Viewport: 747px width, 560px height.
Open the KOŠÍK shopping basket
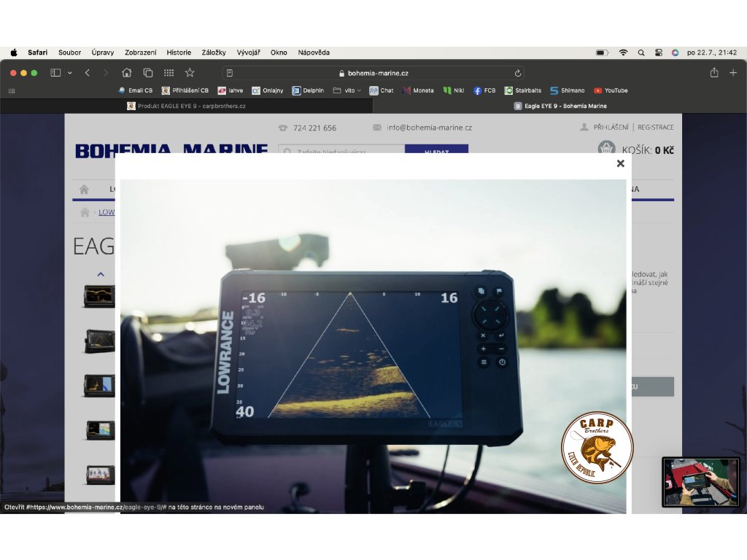(x=635, y=149)
